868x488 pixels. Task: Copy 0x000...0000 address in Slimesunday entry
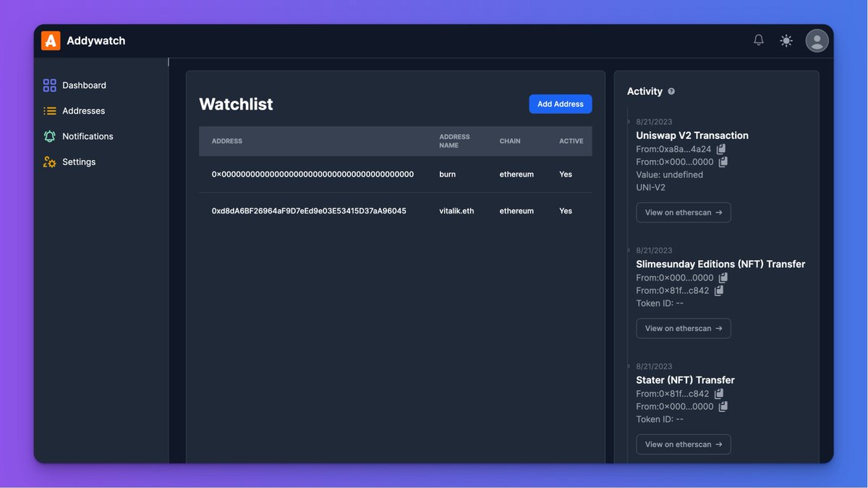(x=723, y=278)
